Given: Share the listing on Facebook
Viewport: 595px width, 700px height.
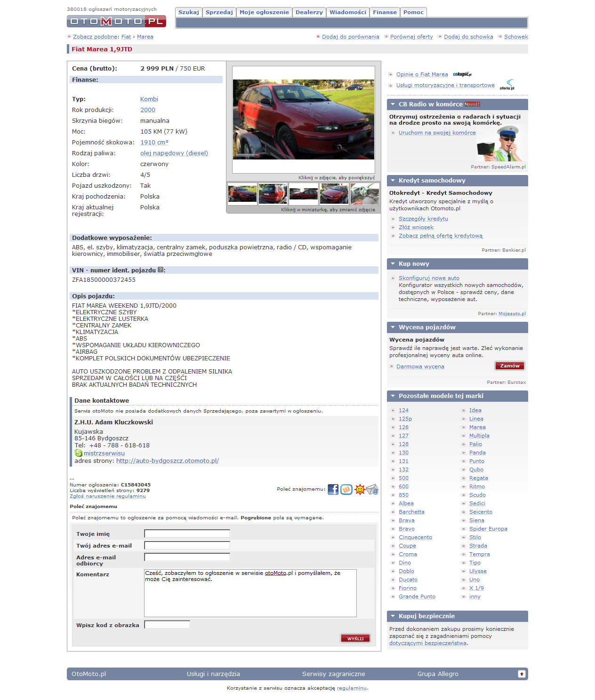Looking at the screenshot, I should (333, 489).
